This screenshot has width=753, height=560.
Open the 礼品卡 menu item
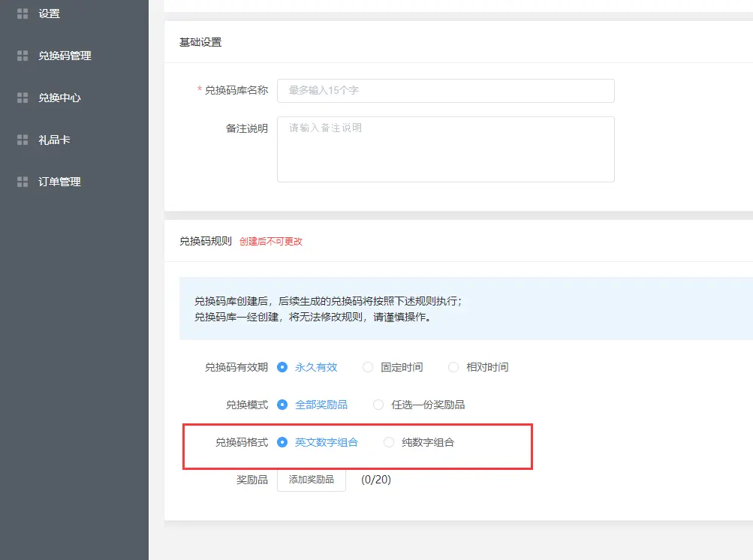pyautogui.click(x=54, y=140)
